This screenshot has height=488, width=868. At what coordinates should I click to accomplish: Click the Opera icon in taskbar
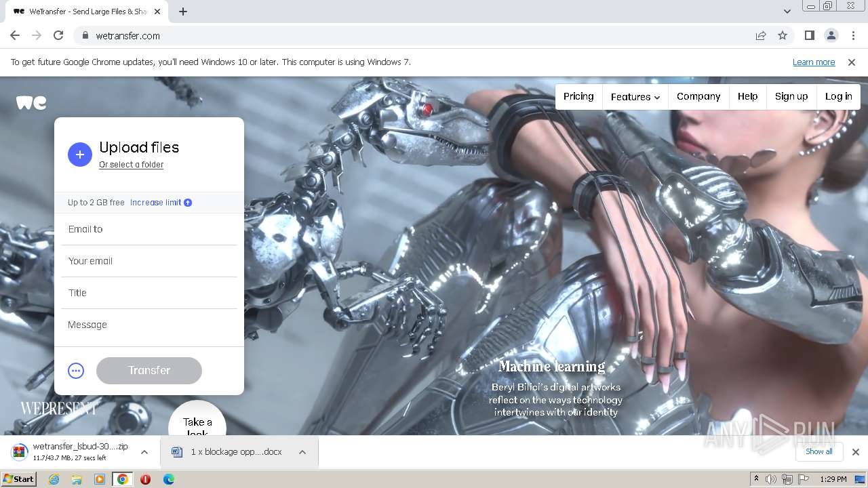pyautogui.click(x=146, y=479)
